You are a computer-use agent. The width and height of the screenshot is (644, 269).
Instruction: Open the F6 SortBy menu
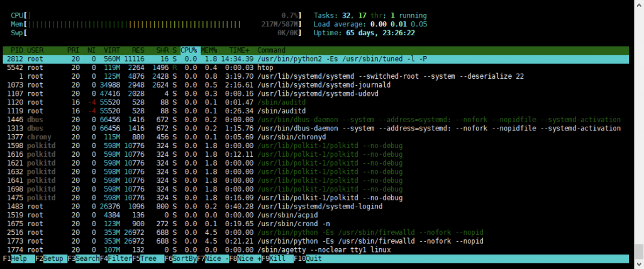click(x=180, y=259)
